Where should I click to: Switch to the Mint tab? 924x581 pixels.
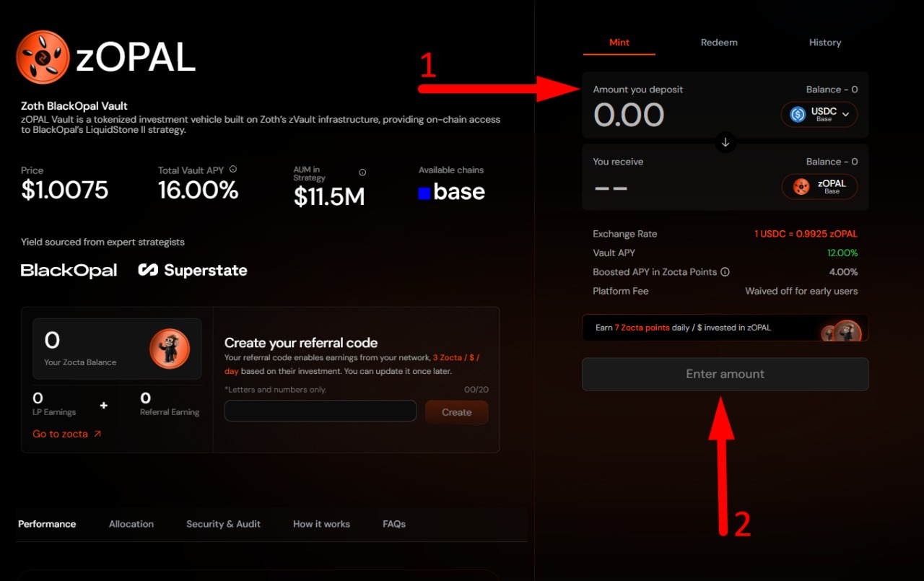[619, 43]
